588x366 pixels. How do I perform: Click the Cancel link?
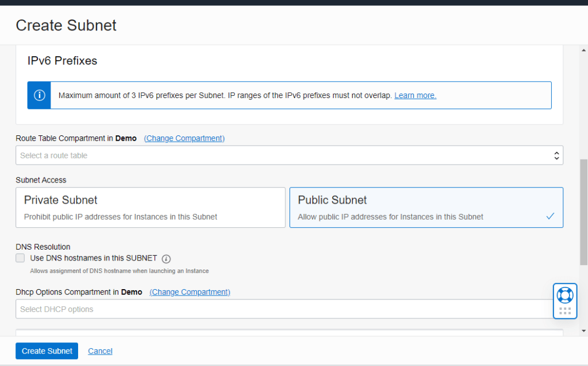100,351
